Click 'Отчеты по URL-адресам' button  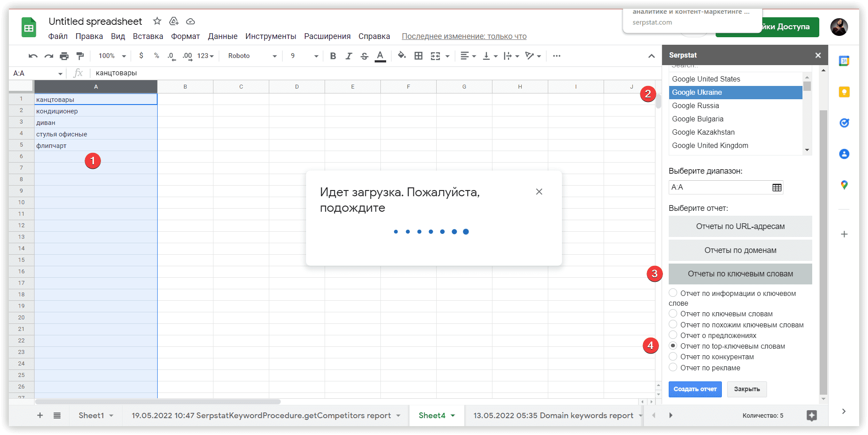[740, 226]
